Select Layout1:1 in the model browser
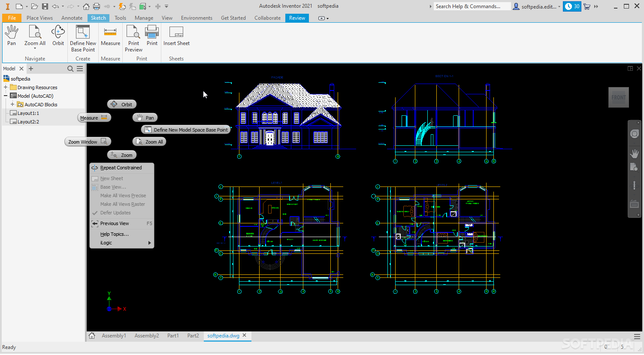 (x=28, y=113)
